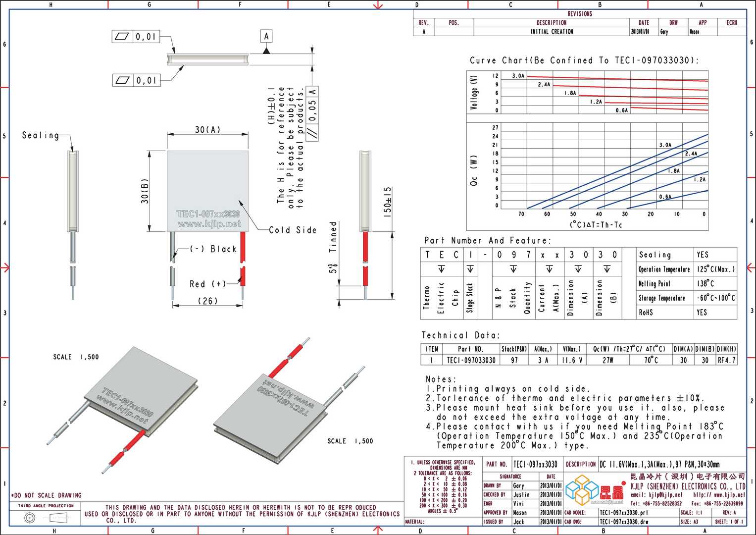This screenshot has height=535, width=756.
Task: Click the 'Cold Side' leader label
Action: coord(293,230)
